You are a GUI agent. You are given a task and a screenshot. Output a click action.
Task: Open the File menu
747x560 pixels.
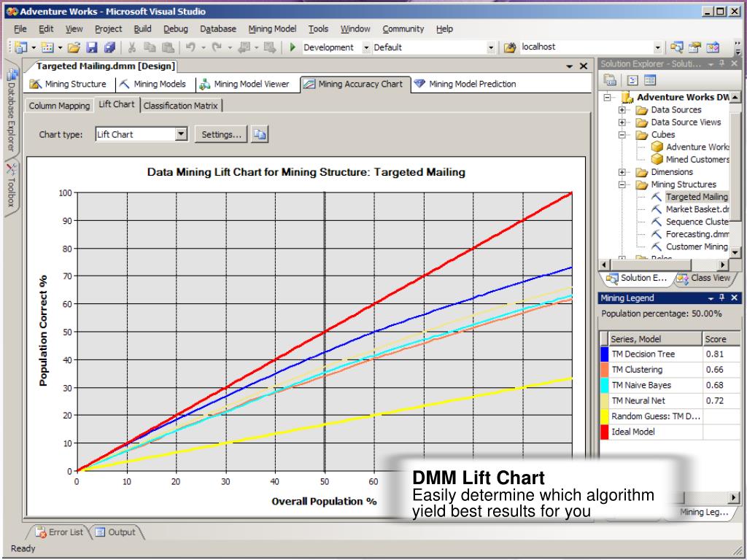tap(20, 29)
